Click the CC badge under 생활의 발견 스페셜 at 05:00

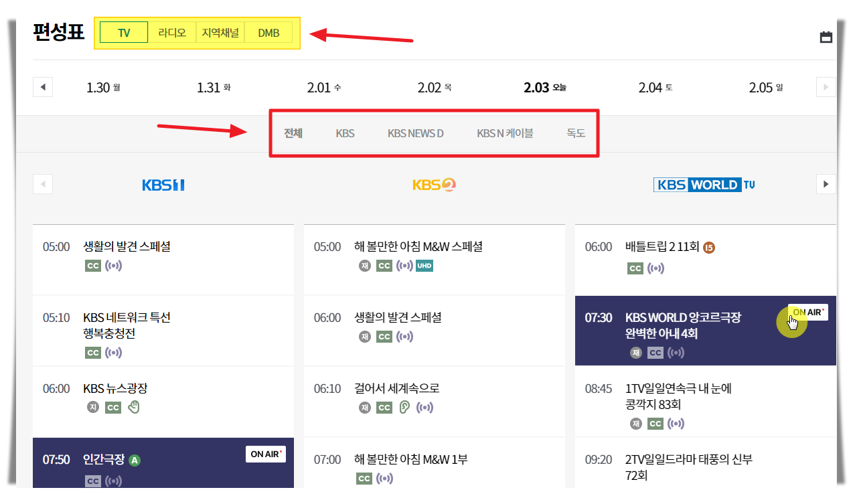point(93,266)
